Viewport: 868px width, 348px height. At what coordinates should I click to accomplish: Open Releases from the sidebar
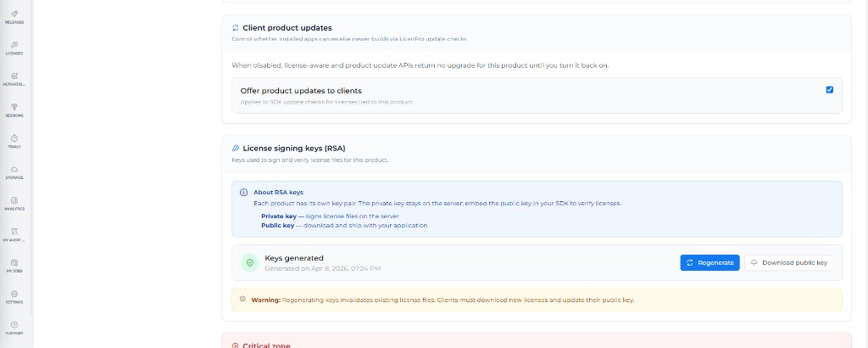[x=14, y=17]
